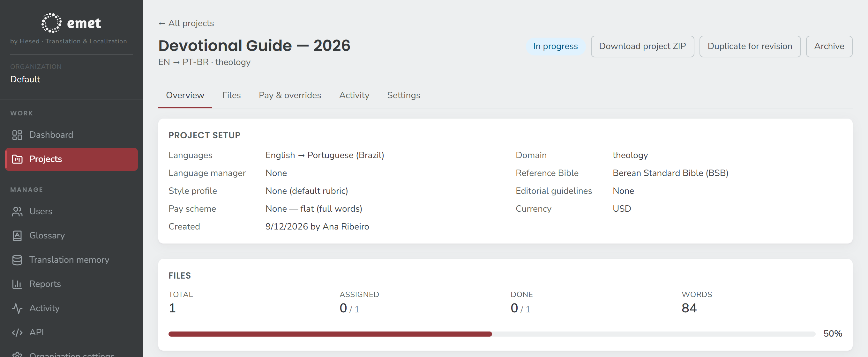Open the API sidebar entry

pyautogui.click(x=71, y=332)
